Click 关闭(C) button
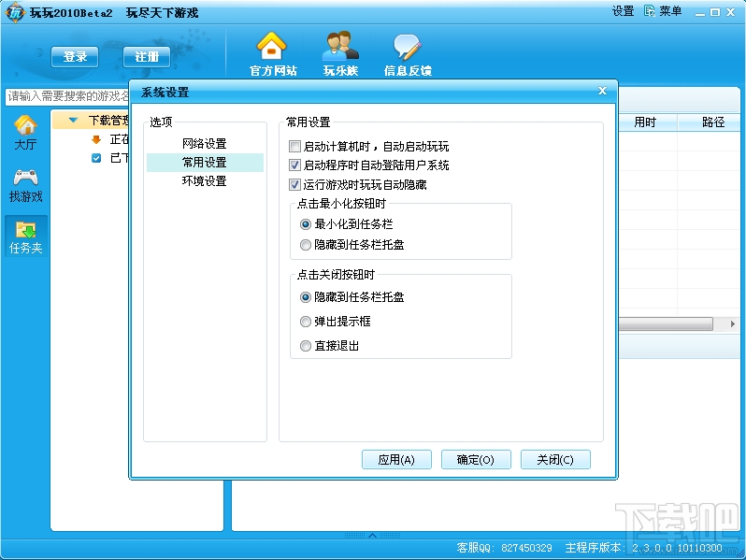 [x=555, y=460]
